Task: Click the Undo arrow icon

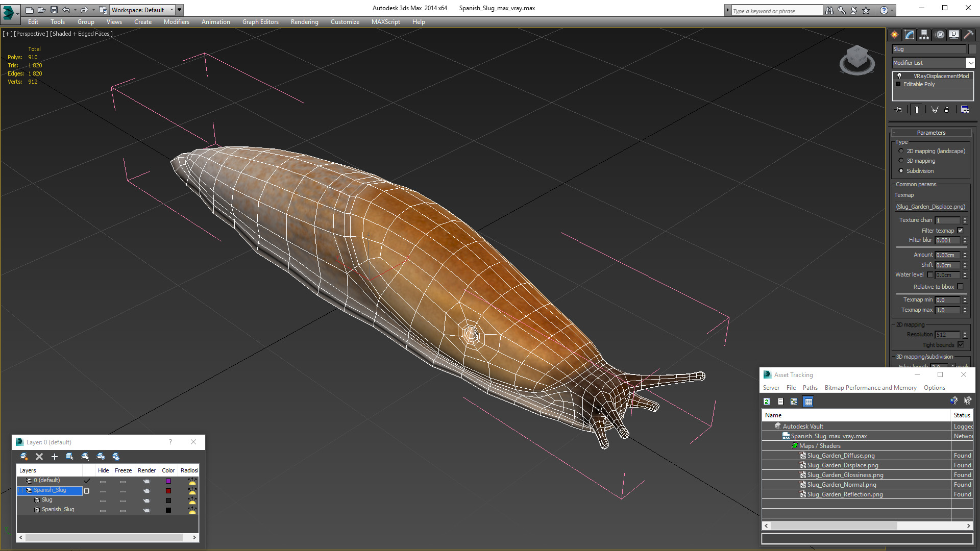Action: click(x=66, y=10)
